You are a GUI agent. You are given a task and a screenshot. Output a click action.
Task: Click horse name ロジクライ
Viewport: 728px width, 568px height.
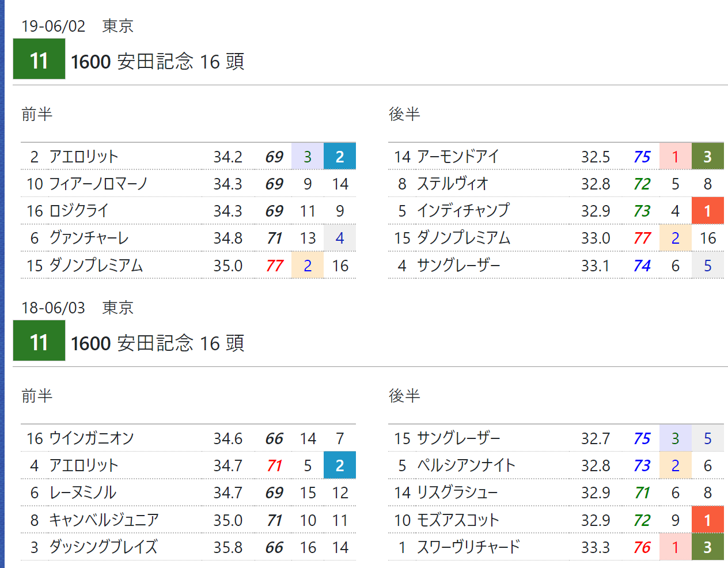tap(79, 211)
